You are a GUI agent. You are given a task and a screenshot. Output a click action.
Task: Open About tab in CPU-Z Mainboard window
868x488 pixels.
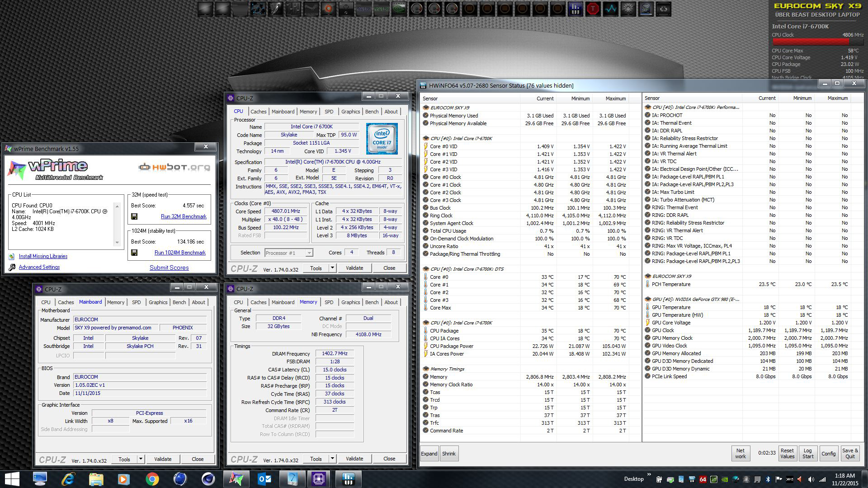[x=198, y=302]
